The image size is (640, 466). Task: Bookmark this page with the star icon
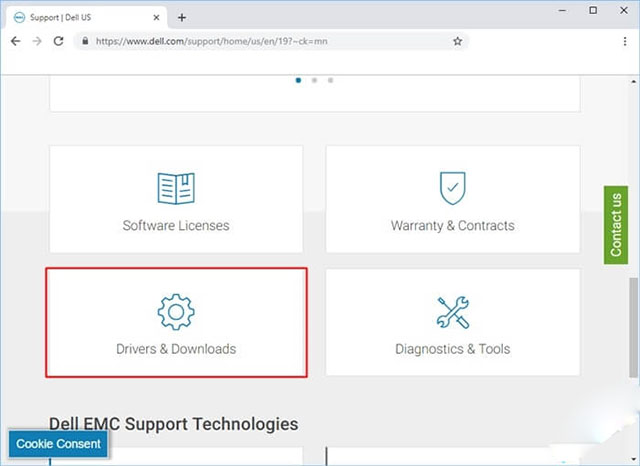458,41
